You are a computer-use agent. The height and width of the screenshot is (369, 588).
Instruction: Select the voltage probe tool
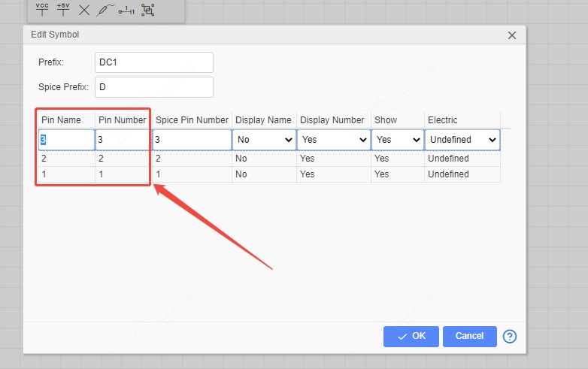point(105,11)
